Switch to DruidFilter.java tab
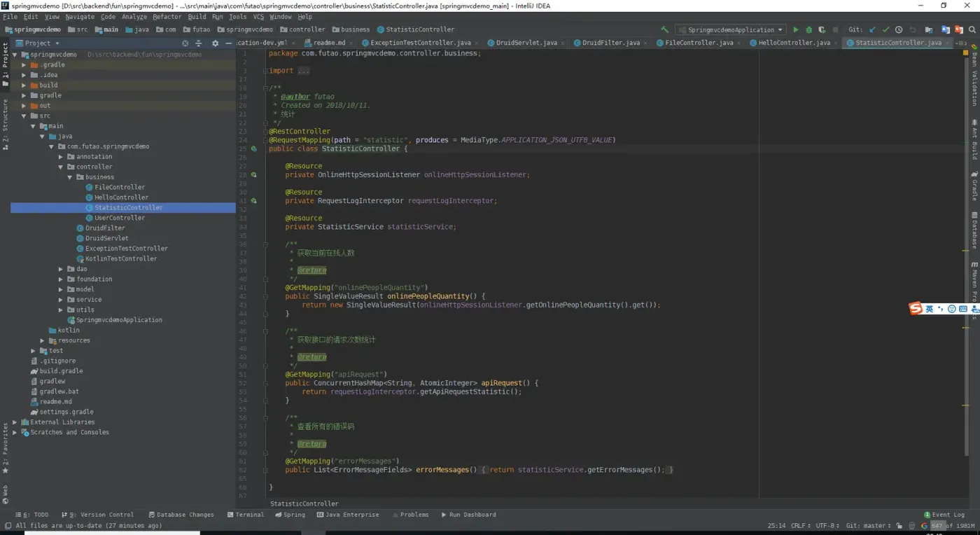The image size is (980, 535). click(x=611, y=43)
